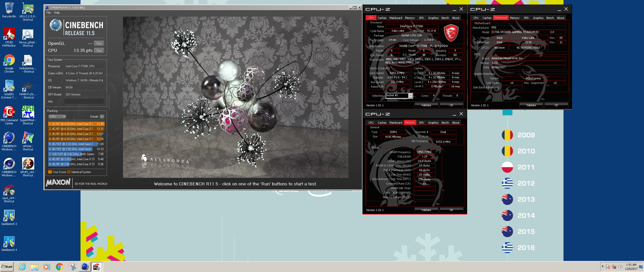Select rank 5 Xeon entry scoring 11.69
Screen dimensions: 644x272
pos(76,144)
